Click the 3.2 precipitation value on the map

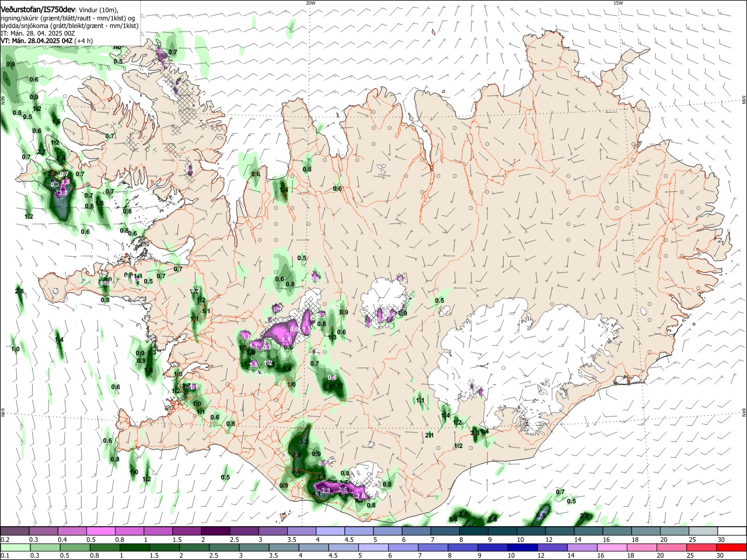point(304,442)
